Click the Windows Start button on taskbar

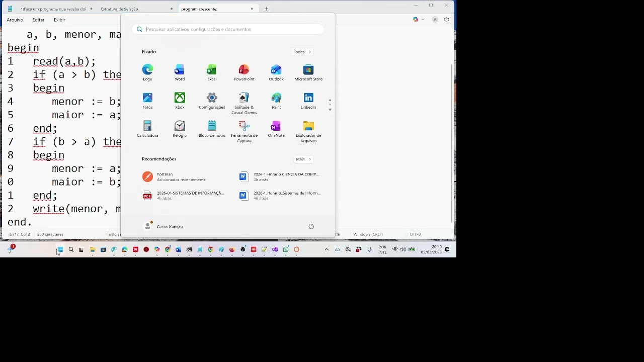(60, 249)
